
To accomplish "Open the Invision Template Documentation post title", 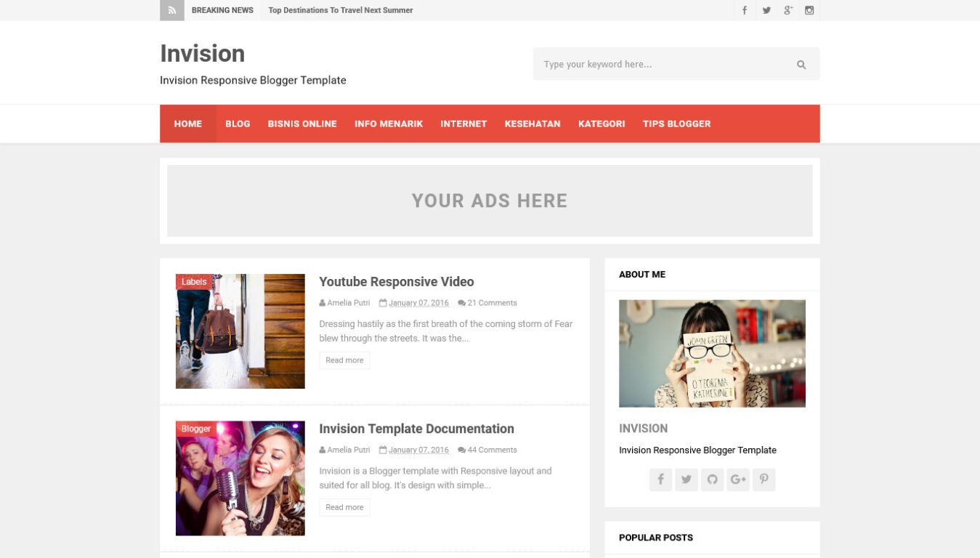I will (x=416, y=429).
